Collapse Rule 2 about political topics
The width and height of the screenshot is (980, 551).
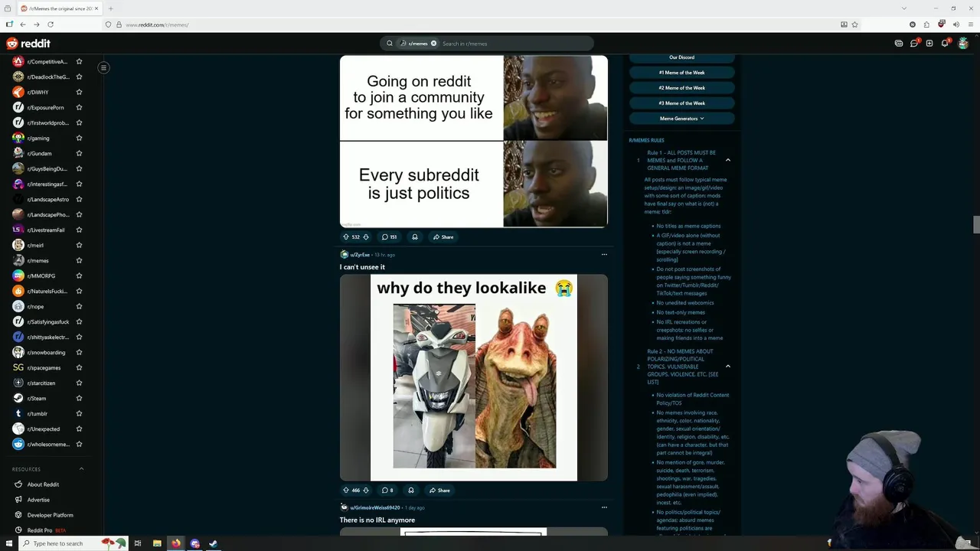click(728, 367)
